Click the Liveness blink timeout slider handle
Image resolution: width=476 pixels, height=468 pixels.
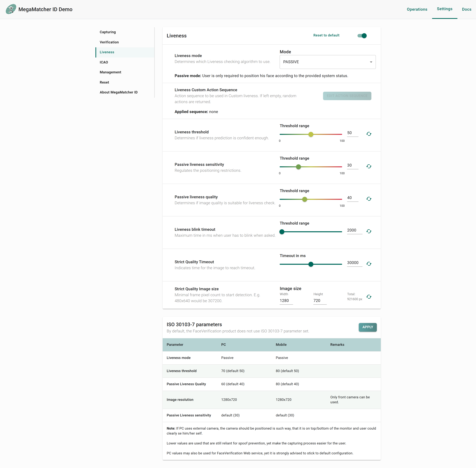pos(282,232)
